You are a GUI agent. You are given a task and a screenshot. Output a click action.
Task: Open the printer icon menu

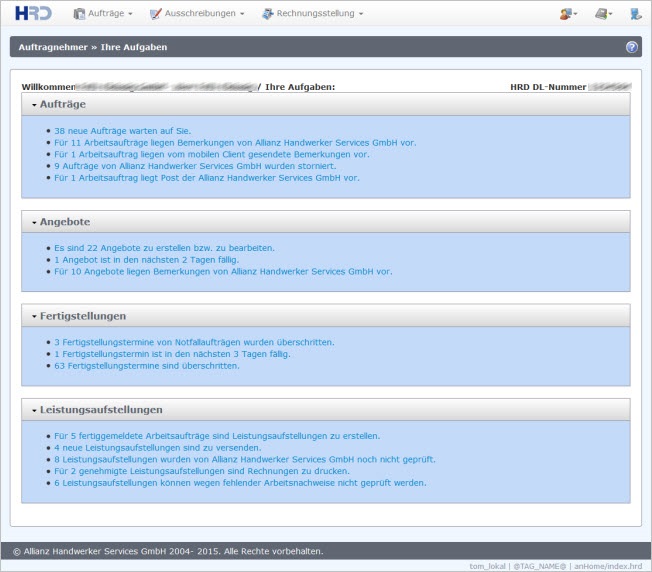click(603, 14)
